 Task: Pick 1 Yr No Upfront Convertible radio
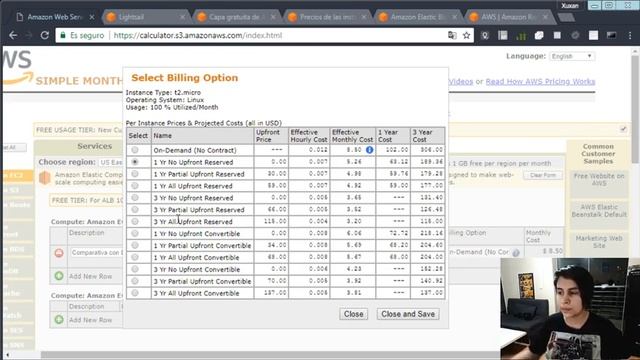click(135, 233)
